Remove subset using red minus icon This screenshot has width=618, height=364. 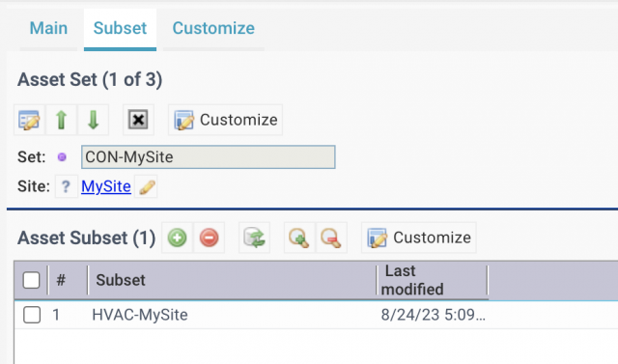pyautogui.click(x=209, y=238)
